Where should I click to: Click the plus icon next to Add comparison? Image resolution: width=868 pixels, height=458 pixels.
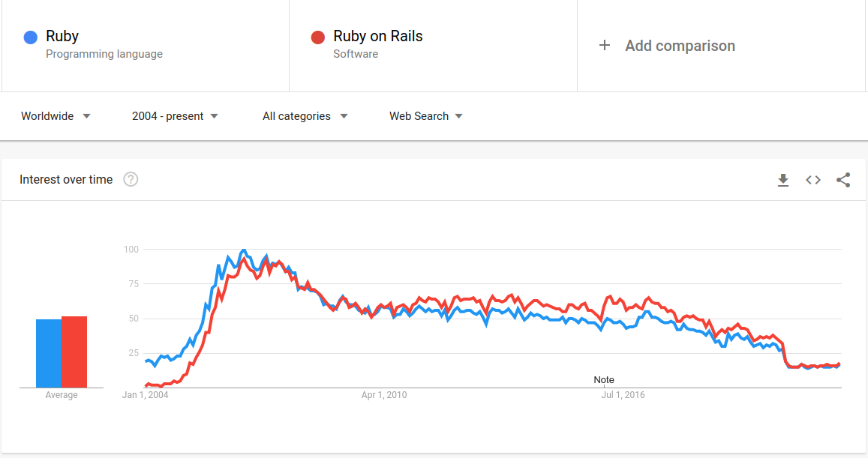(605, 45)
